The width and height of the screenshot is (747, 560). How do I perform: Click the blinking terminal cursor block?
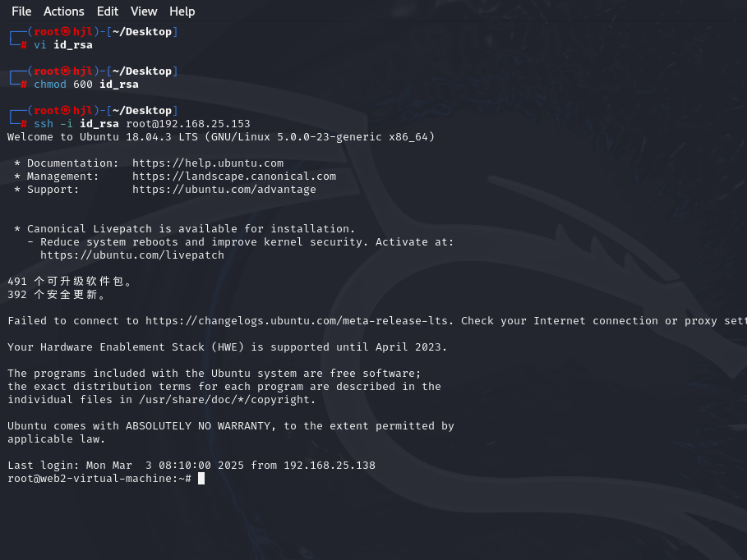[x=200, y=478]
